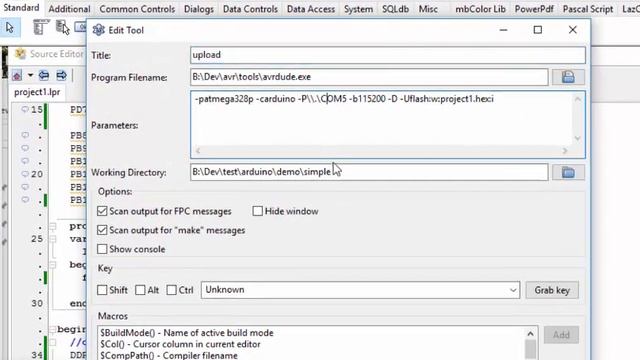Select the pointer arrow tool in component palette
640x360 pixels.
[10, 28]
